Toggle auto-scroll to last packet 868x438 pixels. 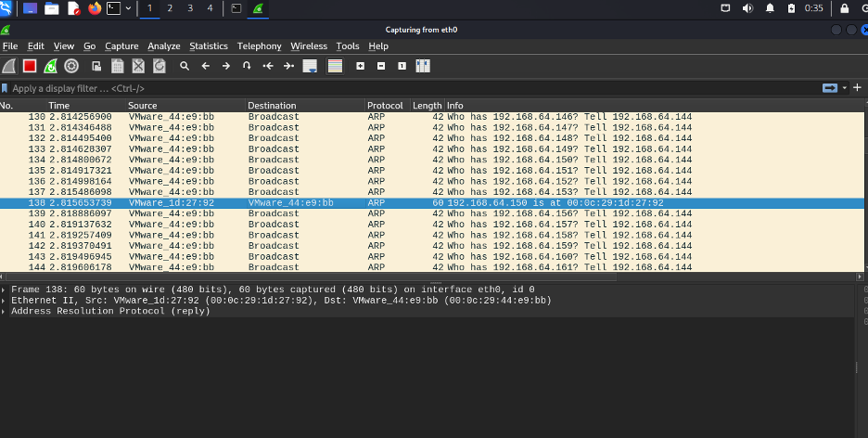(x=310, y=66)
